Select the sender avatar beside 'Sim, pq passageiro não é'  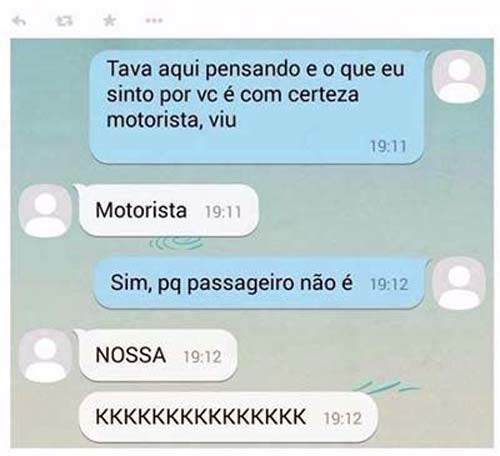(459, 284)
